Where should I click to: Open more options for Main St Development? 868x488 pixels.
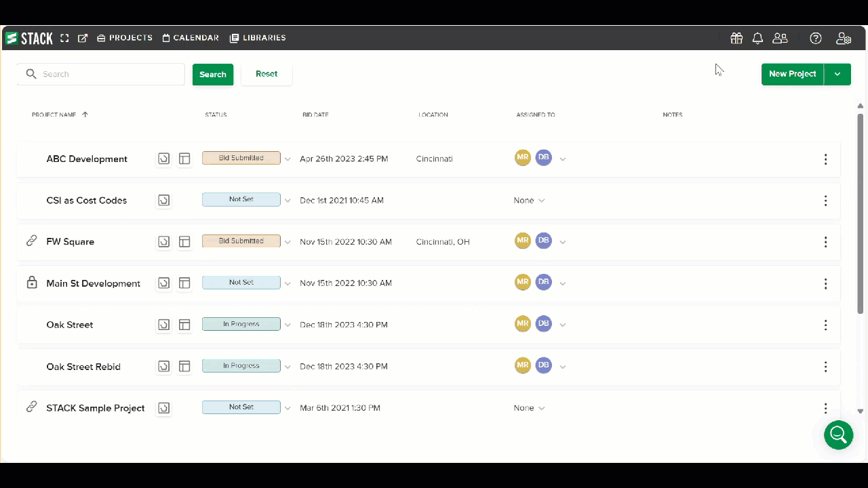click(x=825, y=284)
